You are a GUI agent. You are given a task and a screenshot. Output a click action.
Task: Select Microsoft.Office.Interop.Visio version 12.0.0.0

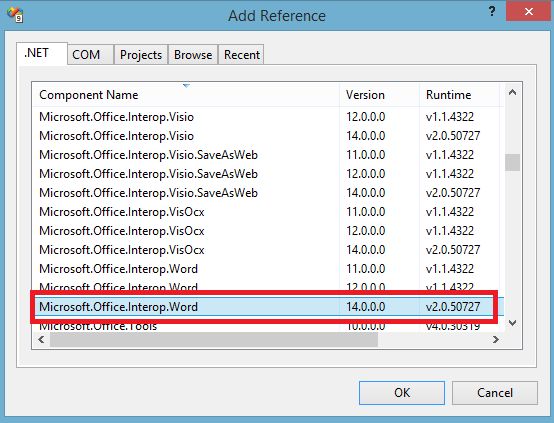pyautogui.click(x=268, y=117)
